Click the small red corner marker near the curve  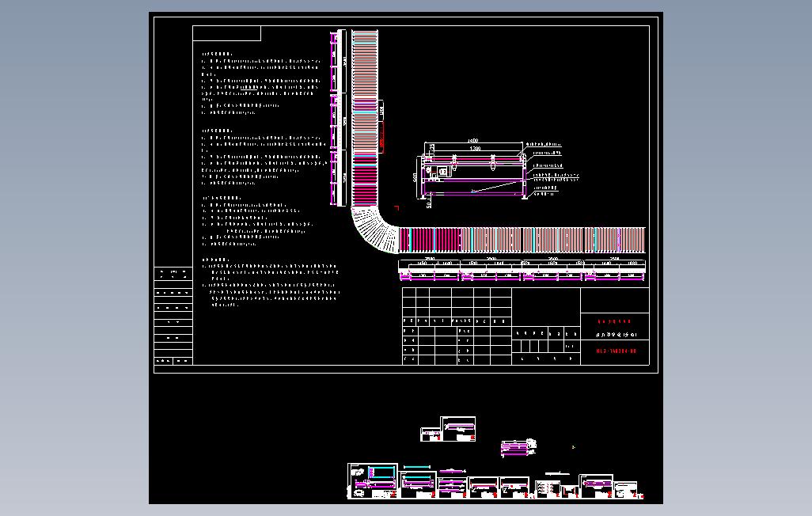(x=397, y=208)
